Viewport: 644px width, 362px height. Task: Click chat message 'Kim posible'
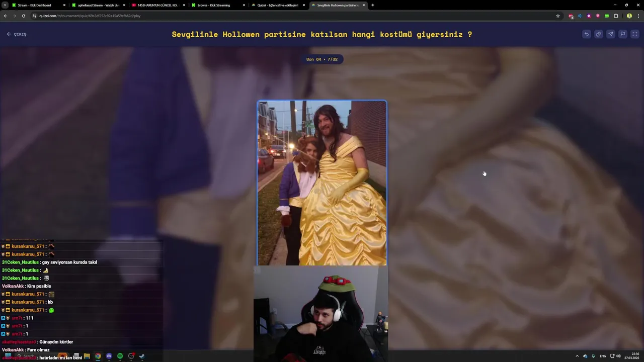(39, 286)
